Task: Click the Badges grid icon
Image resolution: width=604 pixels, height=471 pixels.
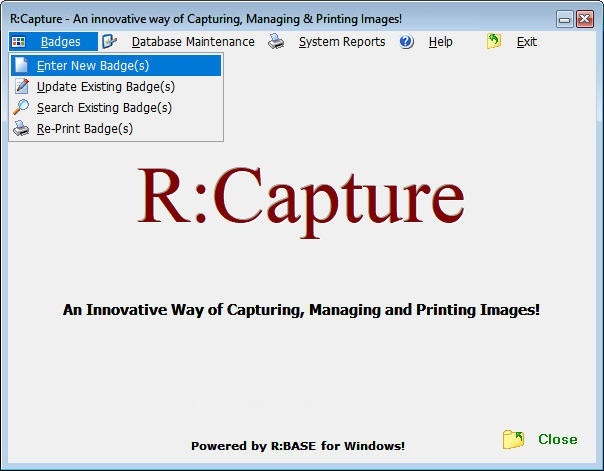Action: click(18, 42)
